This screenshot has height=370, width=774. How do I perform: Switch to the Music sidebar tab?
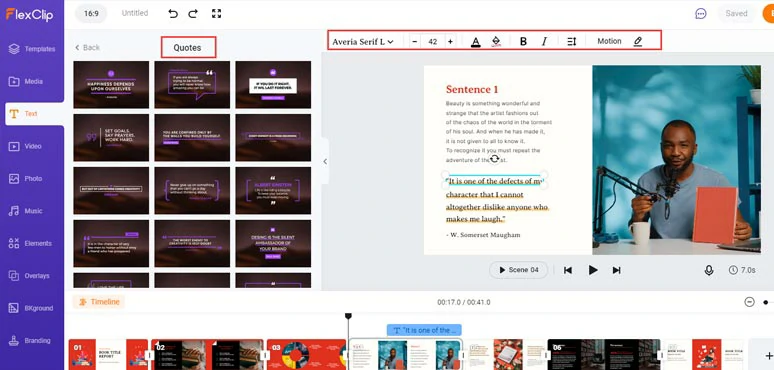coord(32,211)
